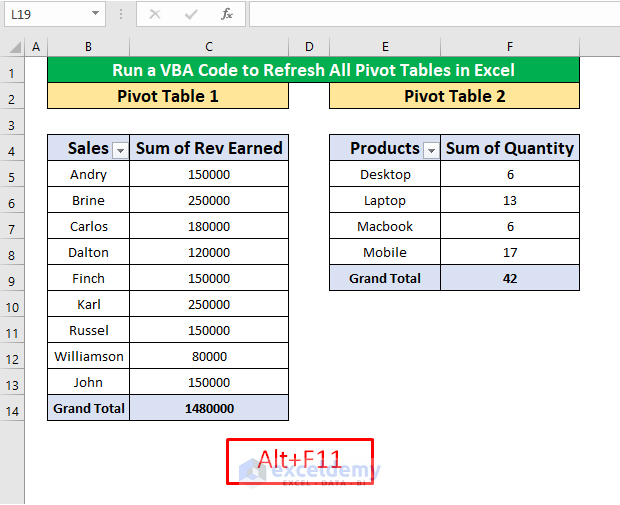This screenshot has width=620, height=505.
Task: Select column F header
Action: (x=510, y=47)
